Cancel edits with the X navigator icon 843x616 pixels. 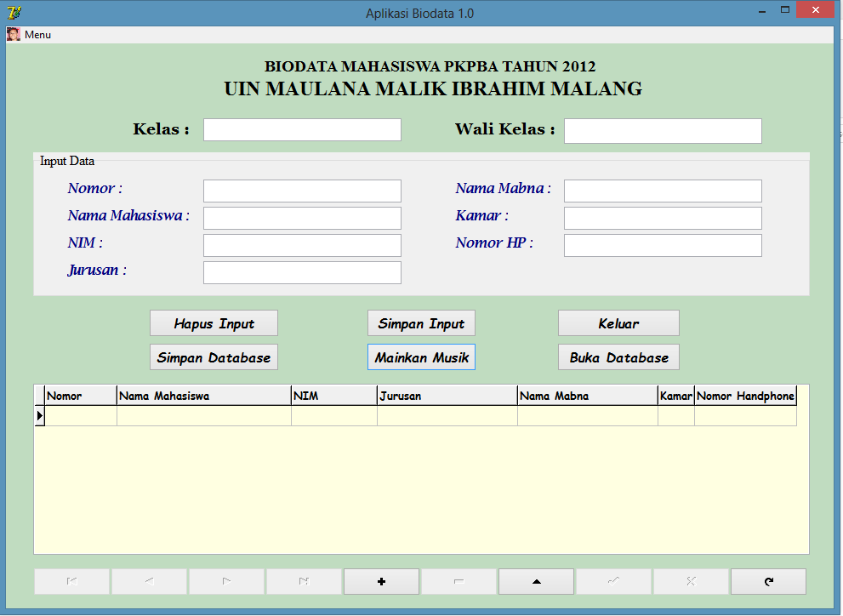tap(691, 581)
